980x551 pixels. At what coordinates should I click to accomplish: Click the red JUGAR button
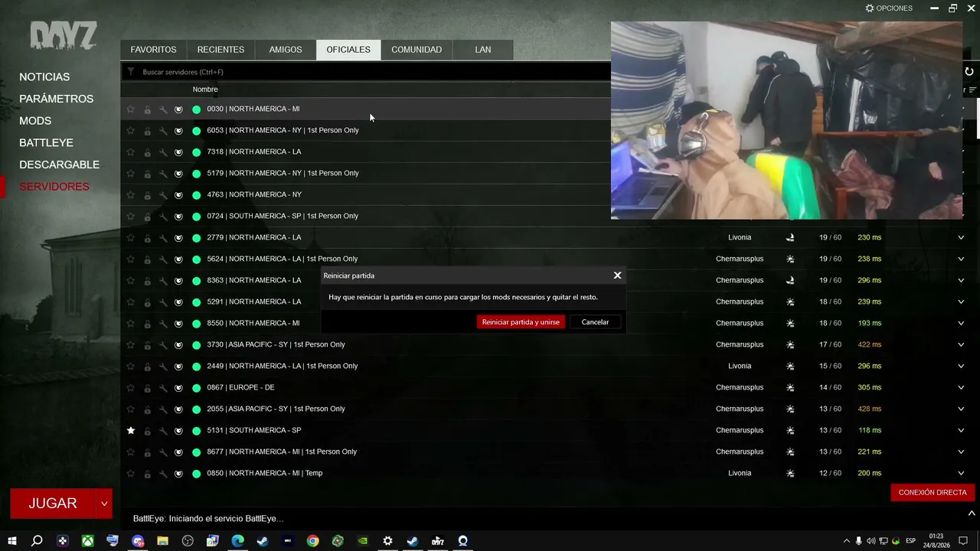[x=53, y=504]
